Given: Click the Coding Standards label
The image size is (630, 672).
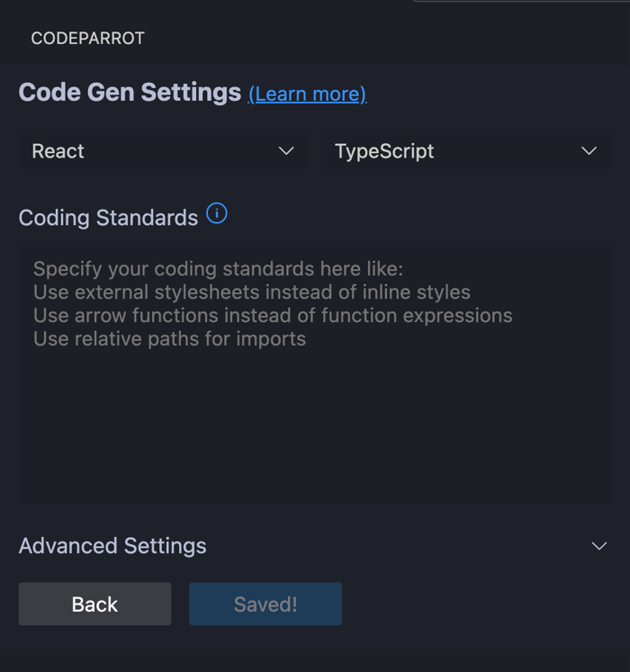Looking at the screenshot, I should [108, 218].
